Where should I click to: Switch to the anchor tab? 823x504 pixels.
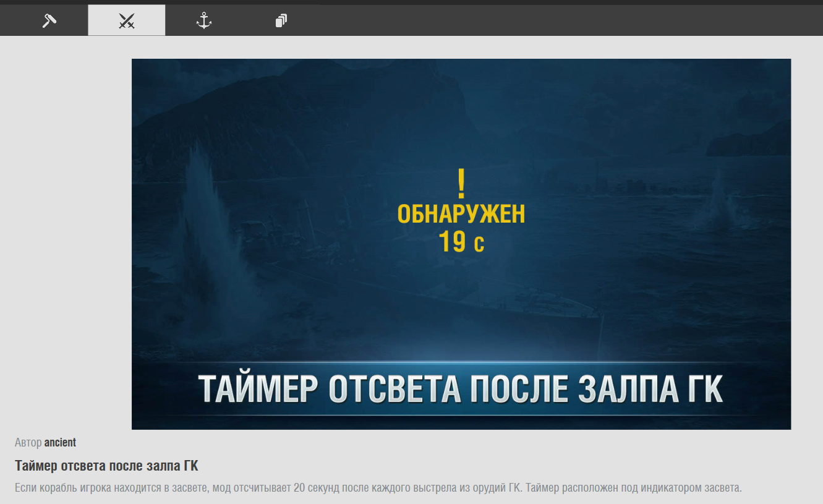pyautogui.click(x=204, y=21)
